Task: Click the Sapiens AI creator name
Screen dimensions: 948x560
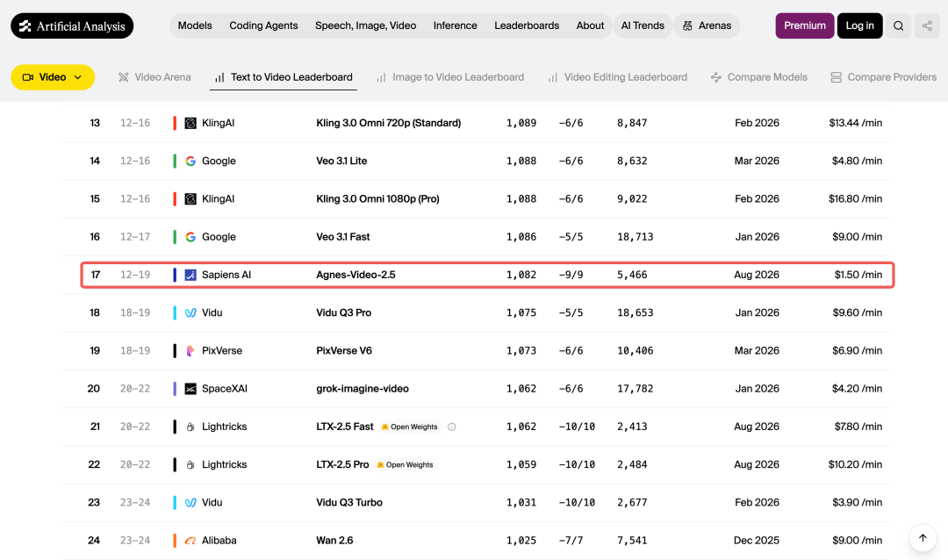Action: coord(226,275)
